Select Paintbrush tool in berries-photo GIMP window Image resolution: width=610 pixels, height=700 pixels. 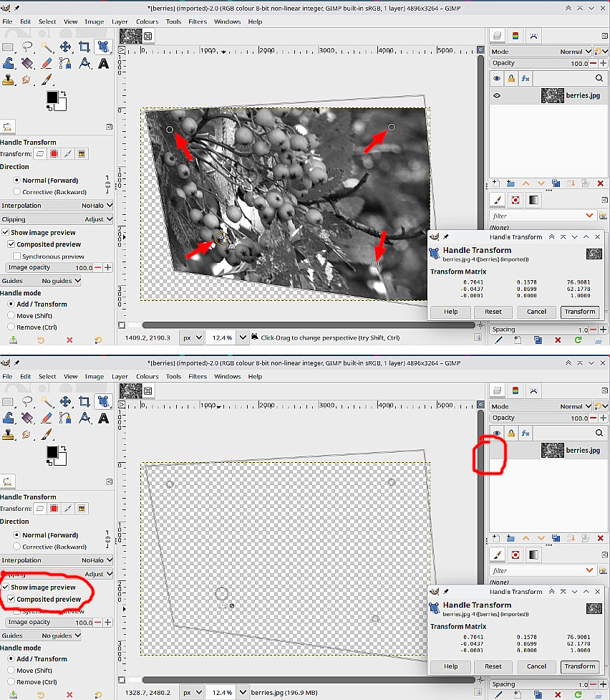(47, 80)
